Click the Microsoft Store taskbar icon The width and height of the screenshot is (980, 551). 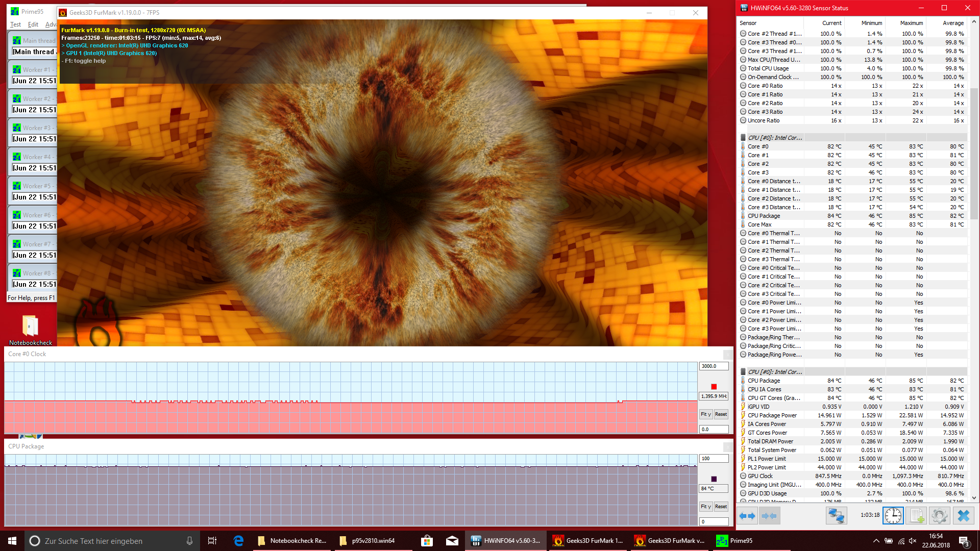[x=427, y=541]
